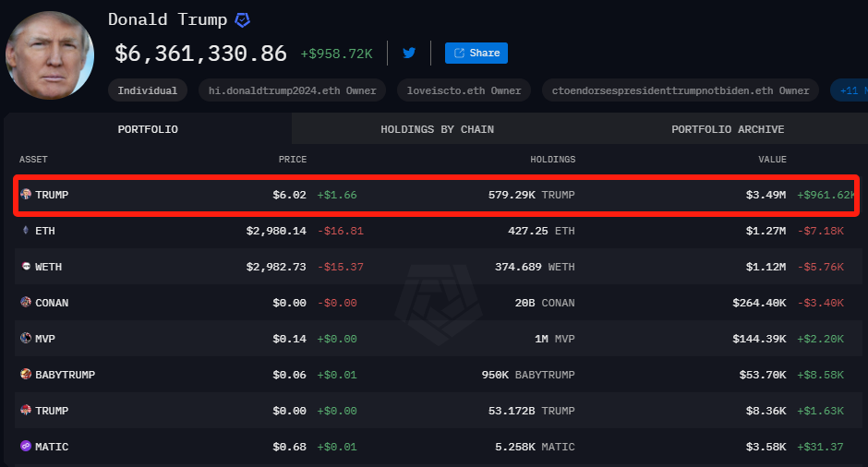Click the Share button
This screenshot has height=467, width=868.
click(x=476, y=54)
